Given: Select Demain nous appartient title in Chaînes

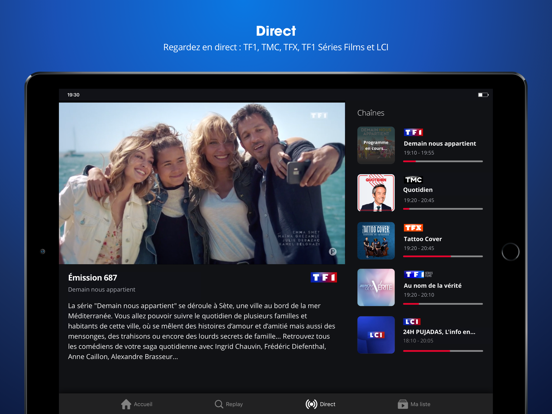Looking at the screenshot, I should point(440,144).
